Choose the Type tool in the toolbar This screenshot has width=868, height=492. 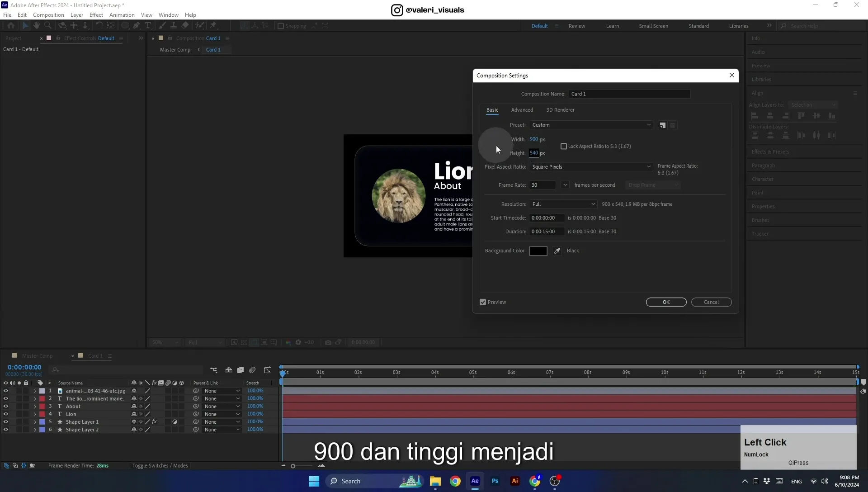click(x=148, y=26)
